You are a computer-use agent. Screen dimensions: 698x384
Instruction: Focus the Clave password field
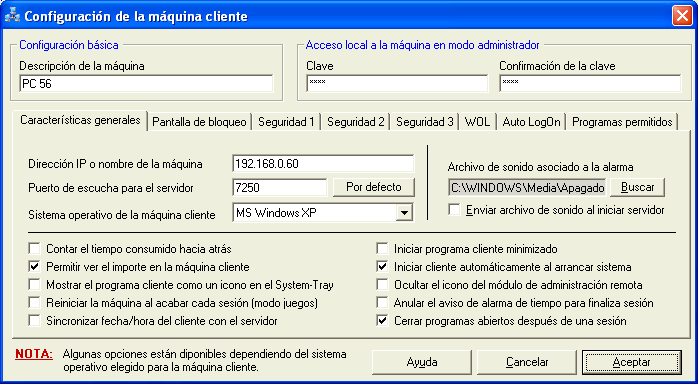(x=397, y=84)
